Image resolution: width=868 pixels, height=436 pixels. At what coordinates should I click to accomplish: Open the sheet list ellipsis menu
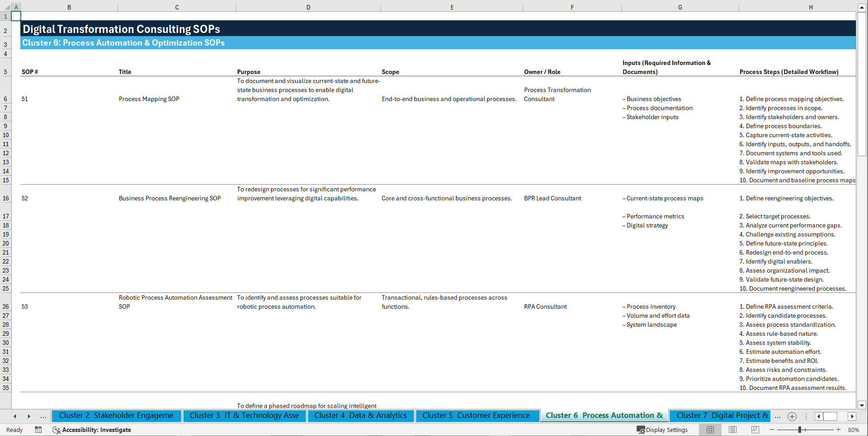point(43,416)
